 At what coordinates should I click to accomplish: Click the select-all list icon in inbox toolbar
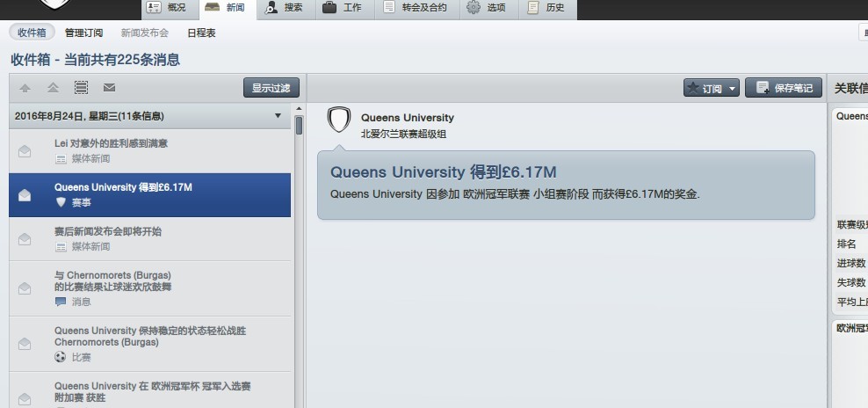pos(81,88)
